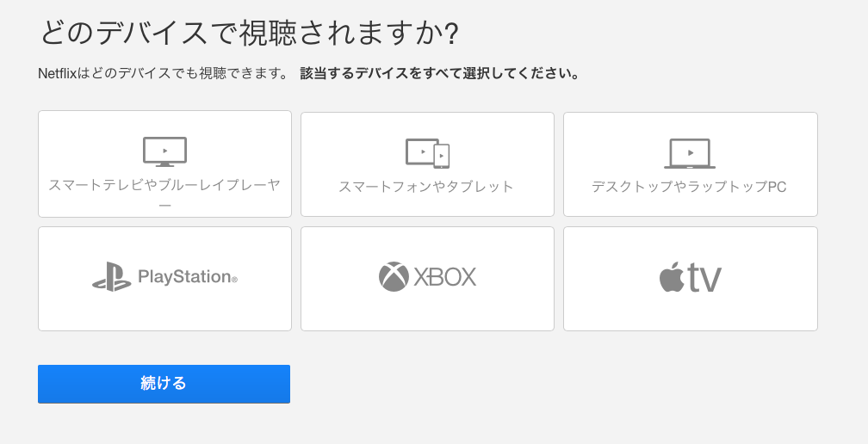Click the Apple logo on the tv card
This screenshot has width=868, height=444.
tap(671, 278)
